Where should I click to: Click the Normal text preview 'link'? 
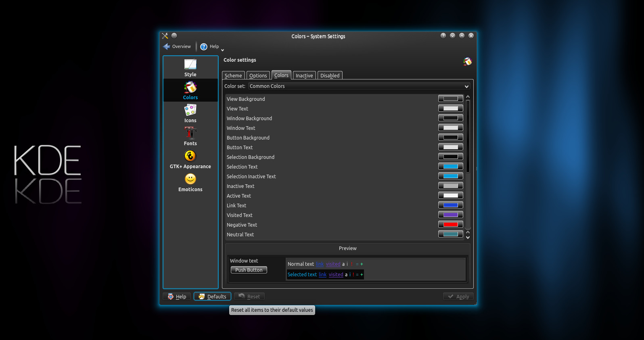[x=320, y=264]
